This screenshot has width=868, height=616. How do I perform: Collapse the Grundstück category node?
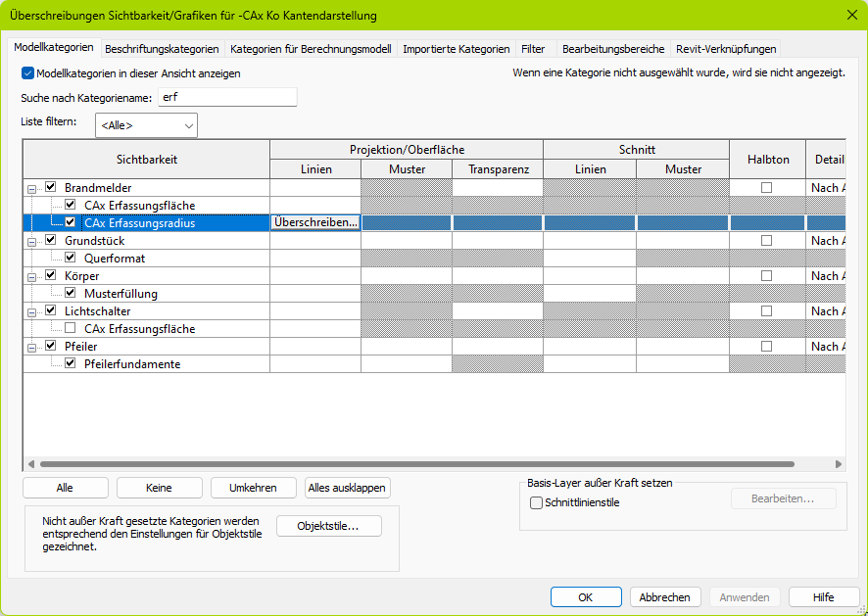[32, 241]
